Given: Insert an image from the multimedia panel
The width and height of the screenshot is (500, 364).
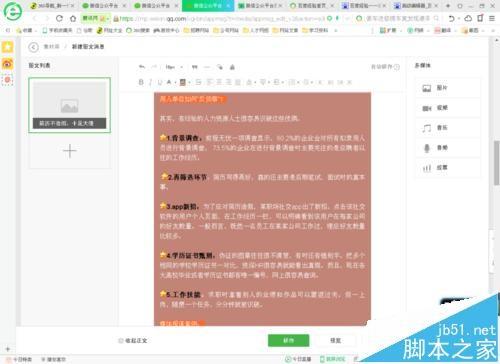Looking at the screenshot, I should click(447, 88).
